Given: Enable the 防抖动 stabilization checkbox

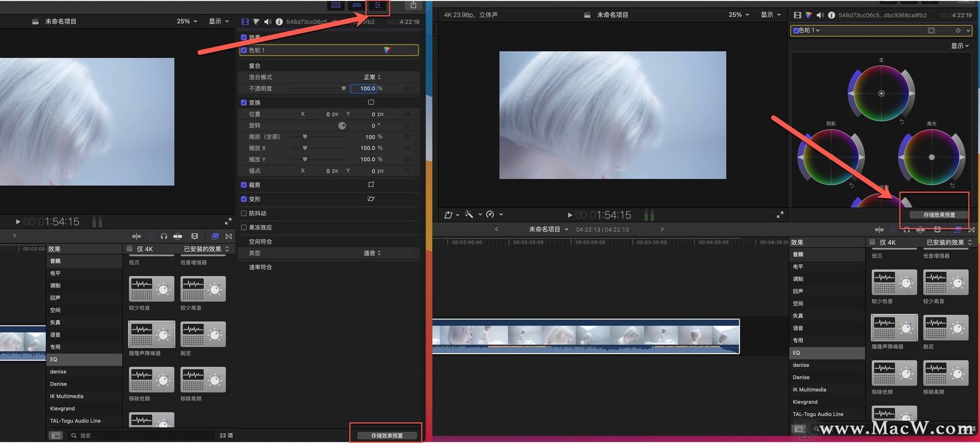Looking at the screenshot, I should 244,213.
